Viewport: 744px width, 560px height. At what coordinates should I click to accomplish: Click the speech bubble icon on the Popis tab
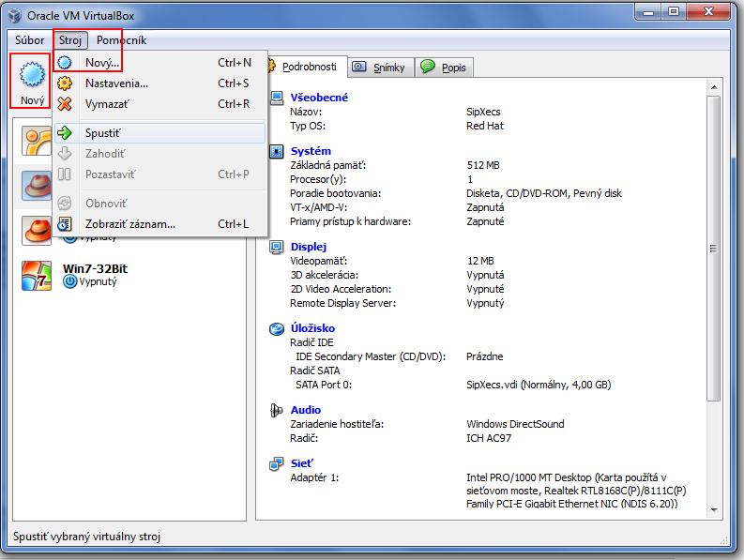tap(428, 67)
